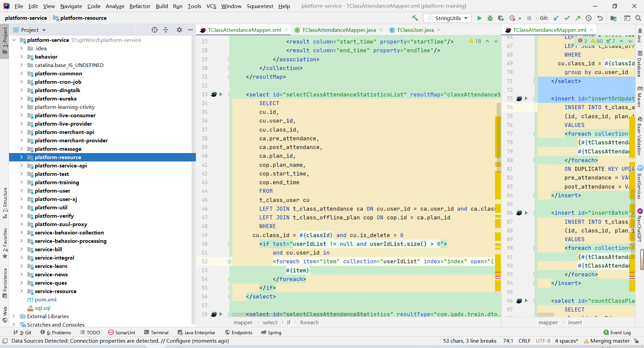Click gutter icon at line 86 in right editor
Image resolution: width=644 pixels, height=348 pixels.
(x=519, y=213)
